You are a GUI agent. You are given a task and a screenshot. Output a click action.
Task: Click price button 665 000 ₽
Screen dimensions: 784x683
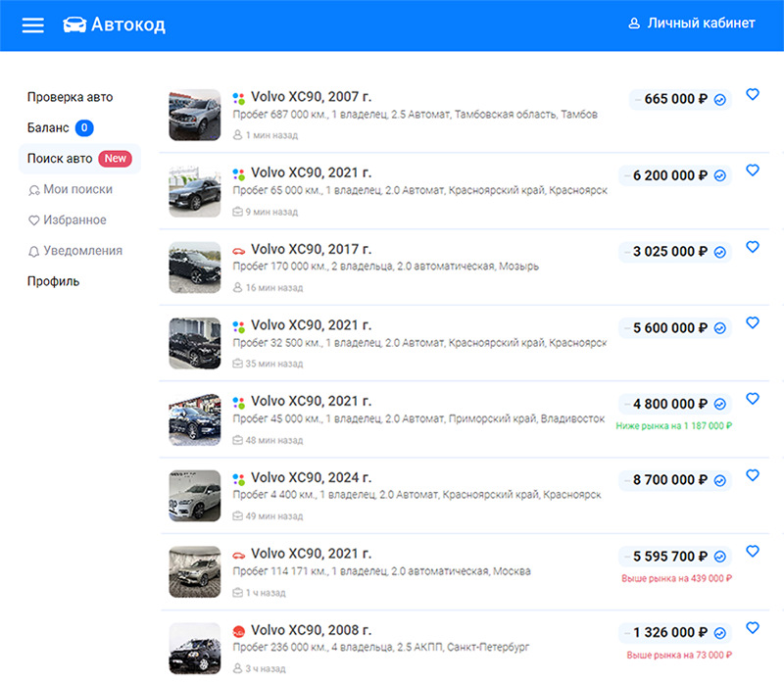pos(680,99)
